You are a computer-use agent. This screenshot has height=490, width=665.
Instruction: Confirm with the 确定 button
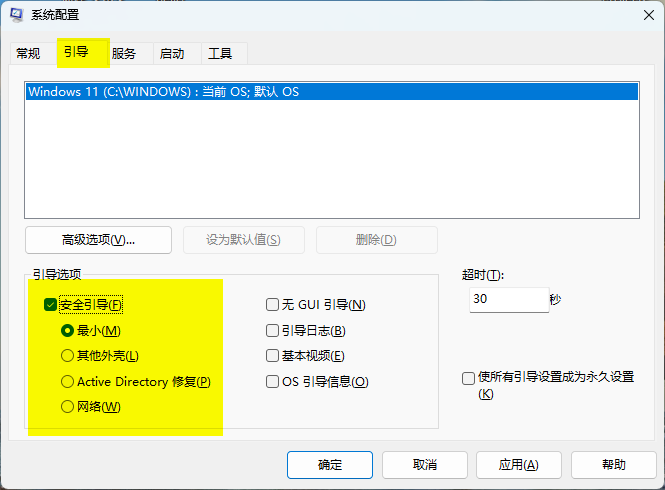coord(330,465)
